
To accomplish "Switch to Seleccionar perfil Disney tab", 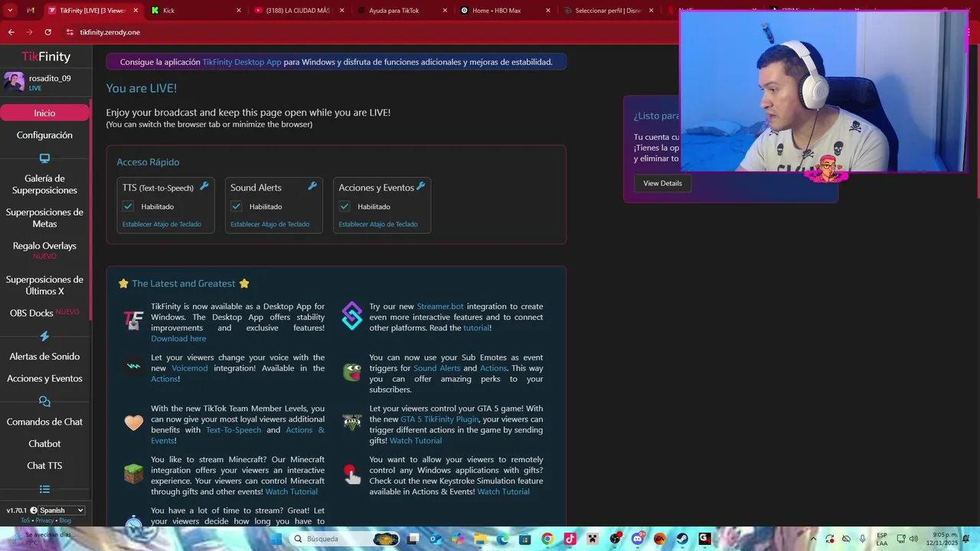I will coord(609,11).
